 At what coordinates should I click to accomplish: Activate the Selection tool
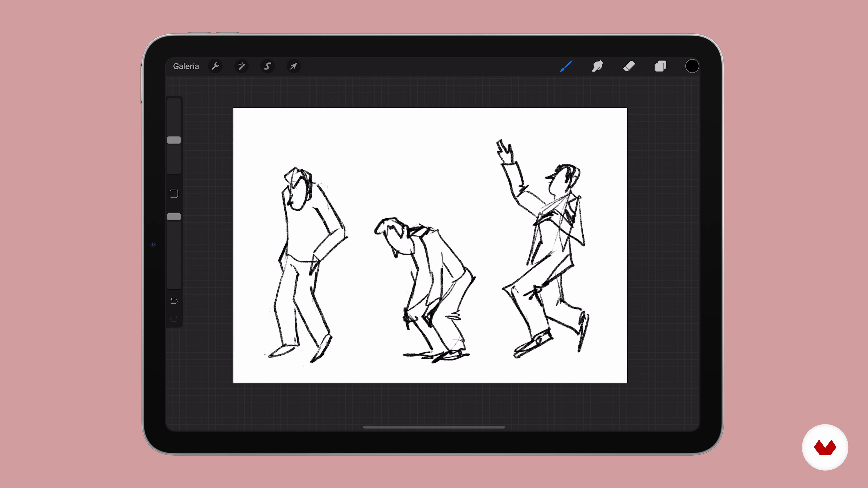pyautogui.click(x=268, y=66)
